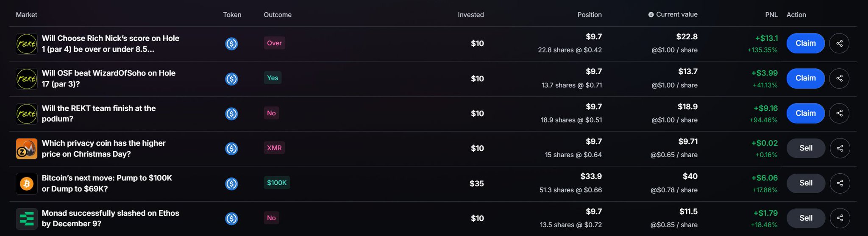Click the Invested column header

coord(470,15)
